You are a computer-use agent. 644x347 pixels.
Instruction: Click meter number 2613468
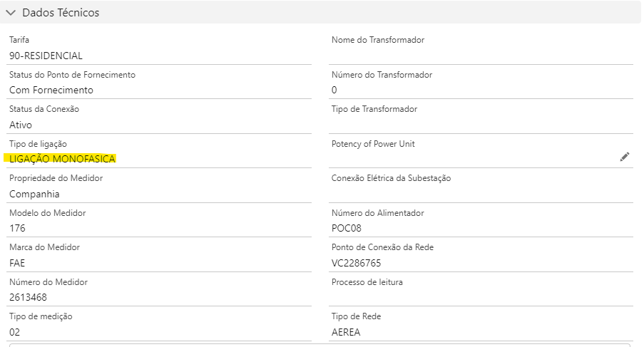pos(28,297)
